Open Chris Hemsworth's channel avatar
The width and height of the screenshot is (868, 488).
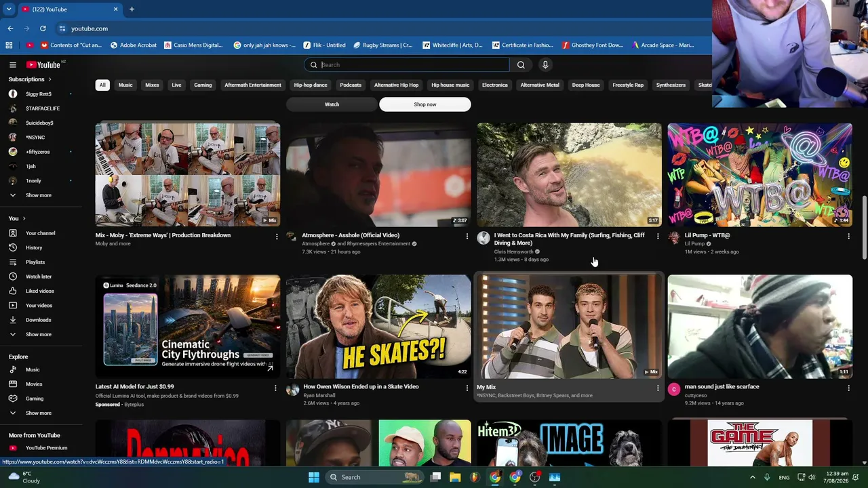coord(484,238)
